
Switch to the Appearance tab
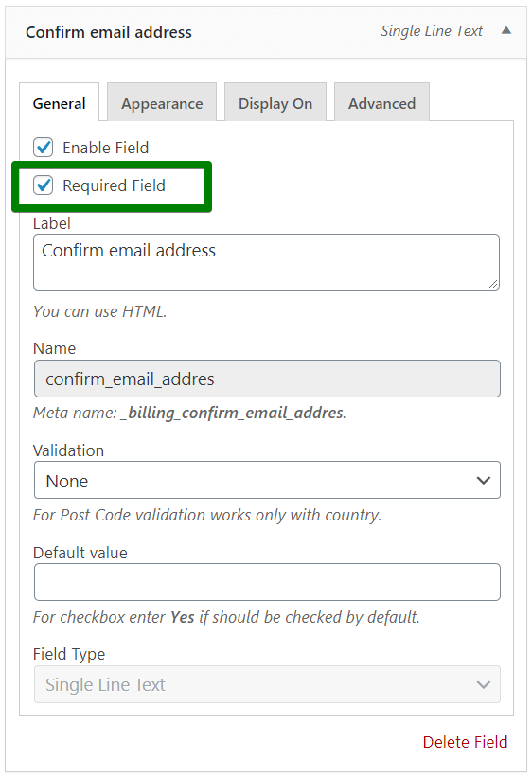tap(162, 102)
